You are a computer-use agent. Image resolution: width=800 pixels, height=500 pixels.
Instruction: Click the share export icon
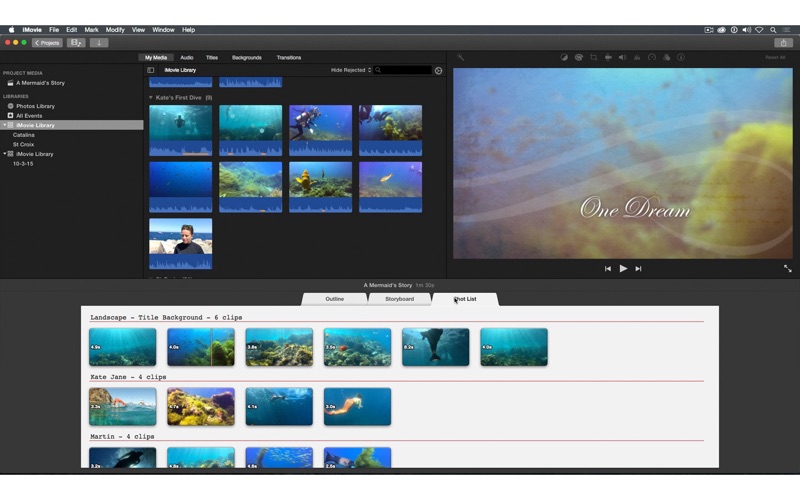pyautogui.click(x=782, y=43)
